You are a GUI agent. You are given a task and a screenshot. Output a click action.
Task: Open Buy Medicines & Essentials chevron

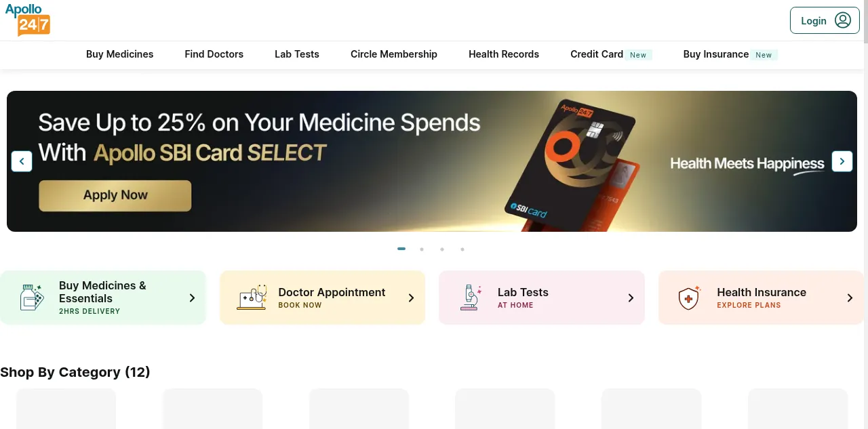(192, 298)
